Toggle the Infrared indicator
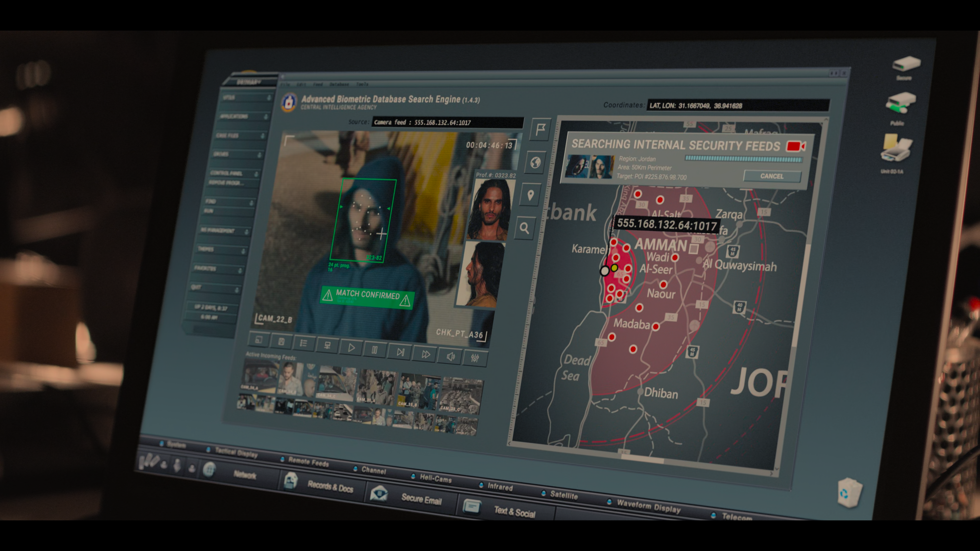Screen dimensions: 980x551 (x=481, y=485)
